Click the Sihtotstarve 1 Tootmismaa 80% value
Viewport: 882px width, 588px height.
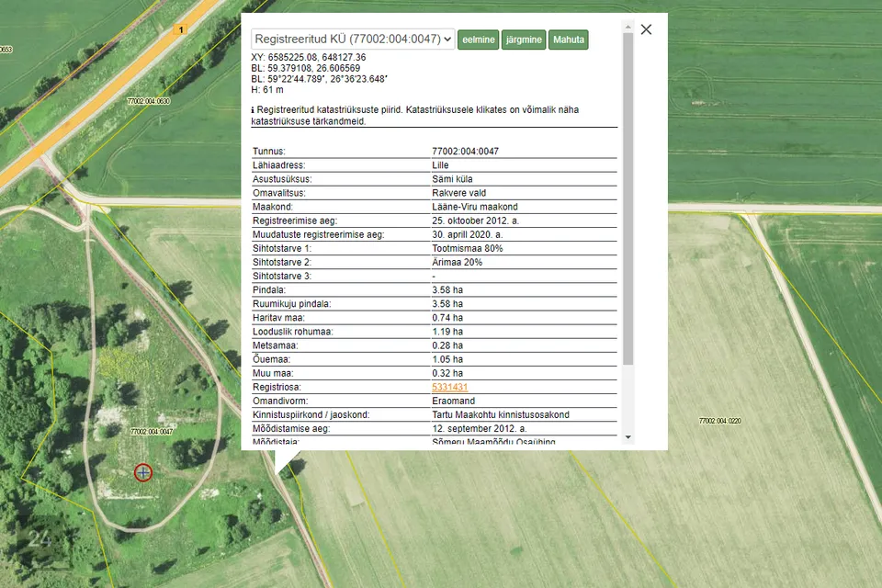468,248
